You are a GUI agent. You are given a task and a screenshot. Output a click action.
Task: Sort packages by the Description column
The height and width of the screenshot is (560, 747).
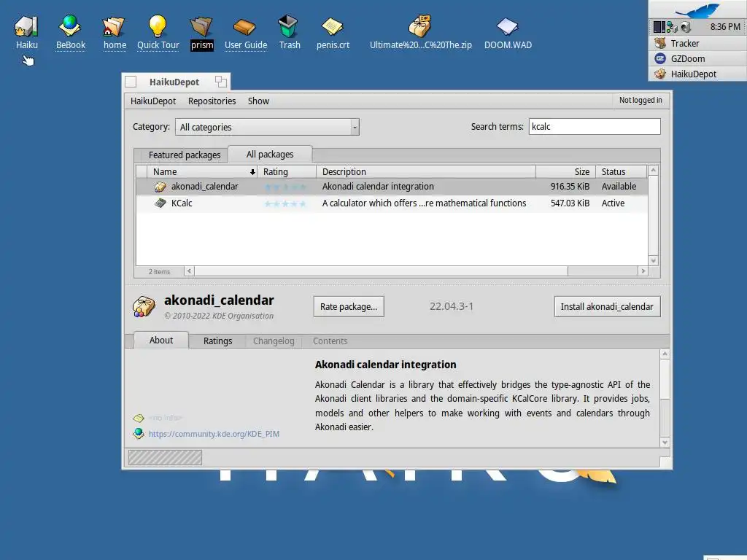pyautogui.click(x=426, y=171)
